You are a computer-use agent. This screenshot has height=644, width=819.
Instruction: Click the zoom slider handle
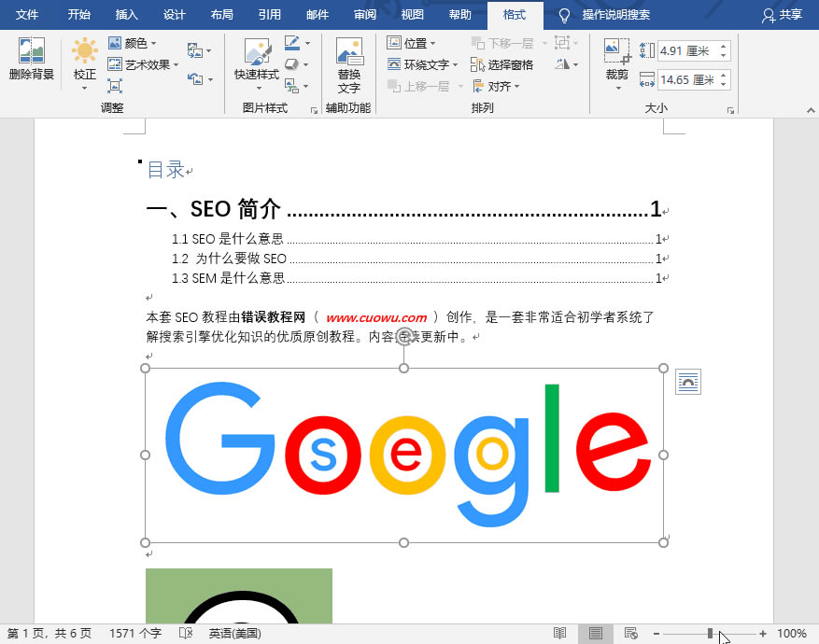(710, 633)
